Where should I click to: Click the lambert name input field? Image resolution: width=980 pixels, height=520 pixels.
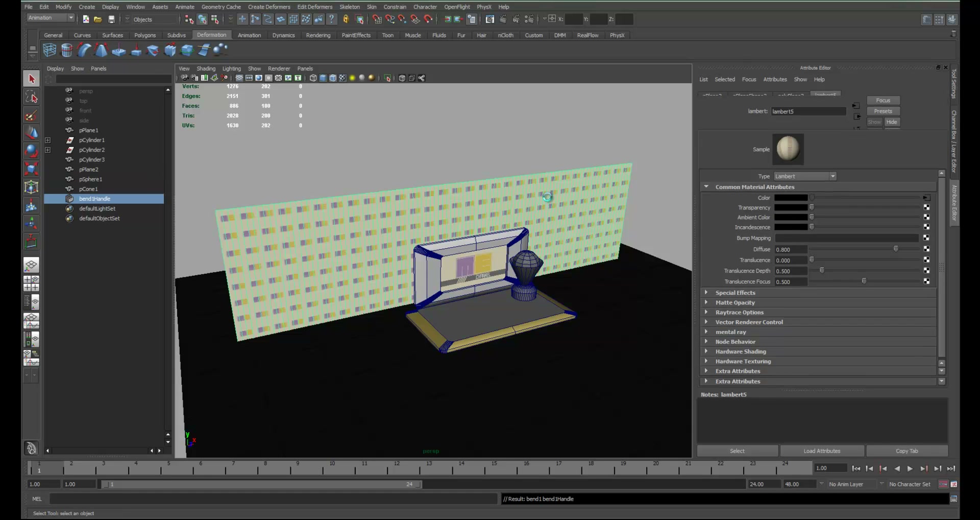(x=808, y=111)
